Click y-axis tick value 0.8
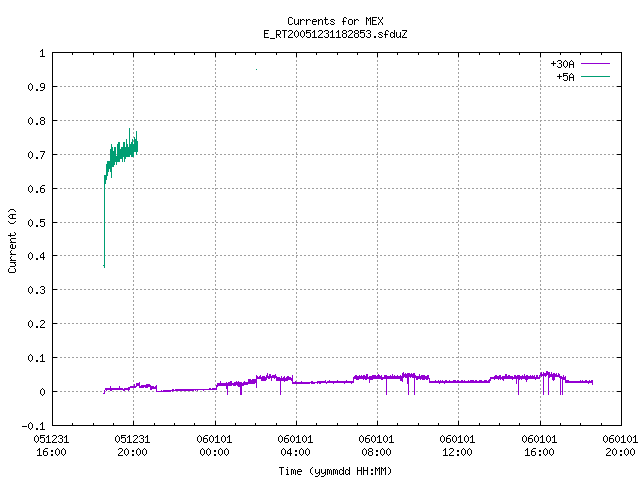This screenshot has width=640, height=480. [x=36, y=121]
